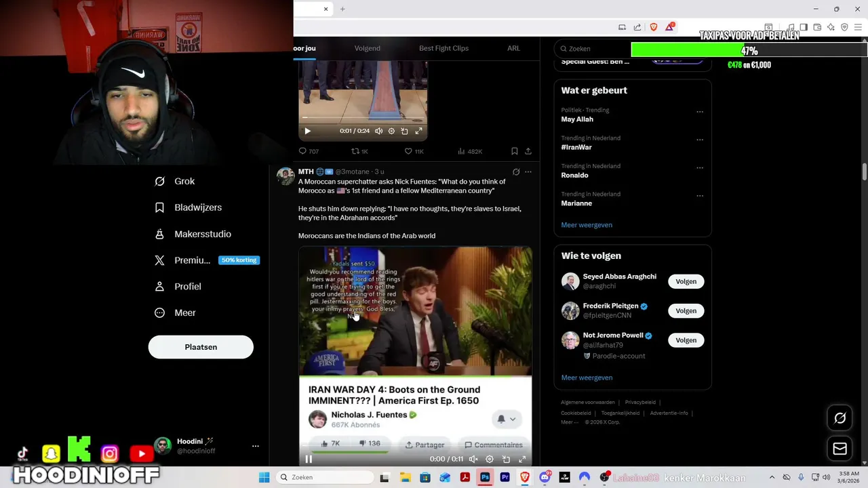Mute the upper video with the speaker icon
The height and width of the screenshot is (488, 868).
[x=378, y=131]
